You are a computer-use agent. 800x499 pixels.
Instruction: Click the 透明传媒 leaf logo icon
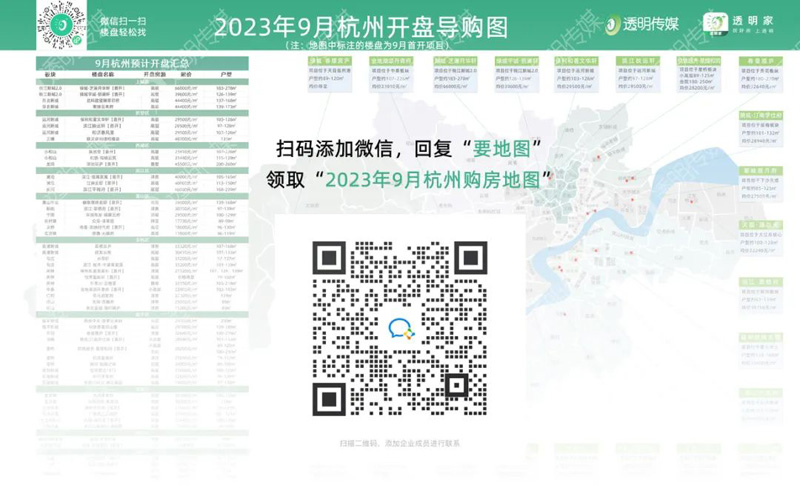pos(612,25)
